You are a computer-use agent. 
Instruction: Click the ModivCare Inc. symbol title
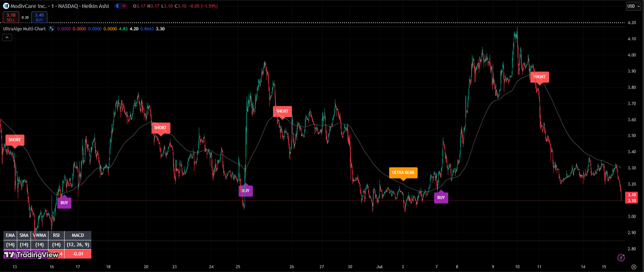(30, 6)
